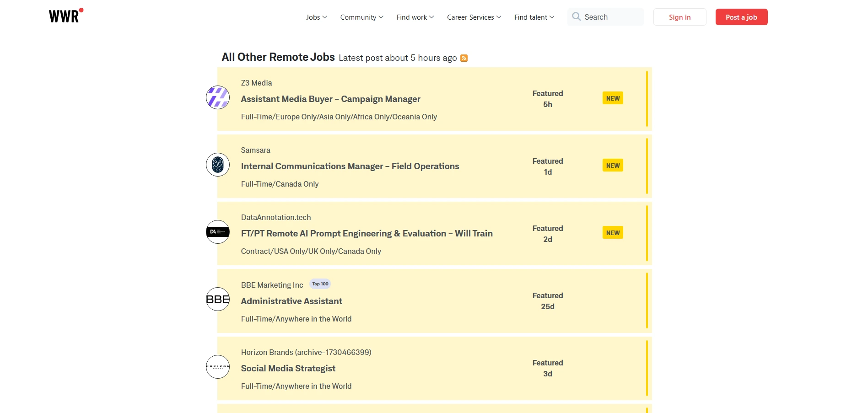The height and width of the screenshot is (413, 868).
Task: Click NEW badge on DataAnnotation listing
Action: tap(613, 233)
